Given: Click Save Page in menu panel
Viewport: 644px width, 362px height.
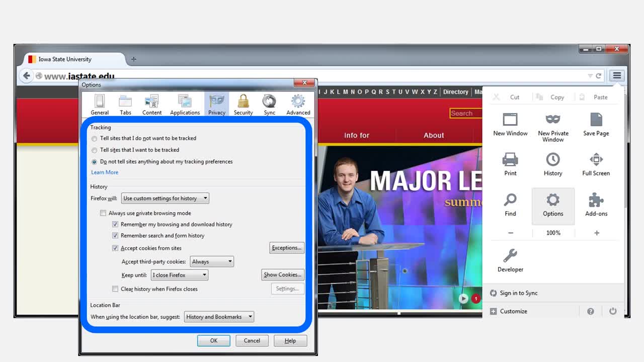Looking at the screenshot, I should [x=596, y=124].
